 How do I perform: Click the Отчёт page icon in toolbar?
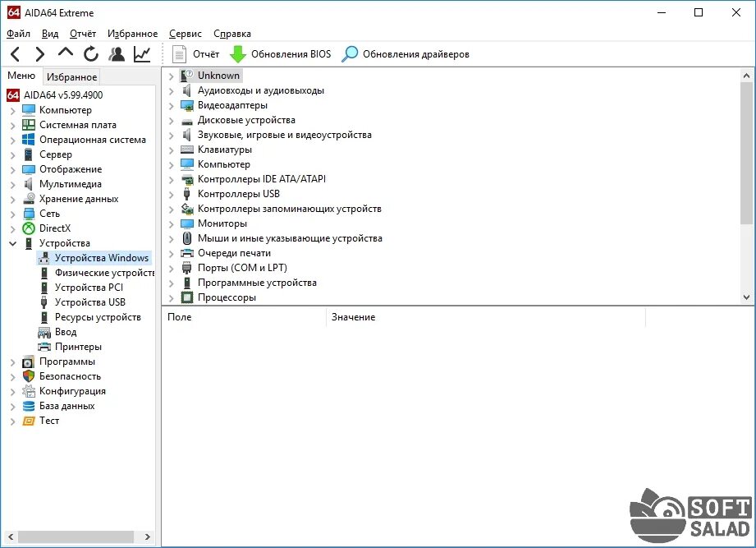[179, 54]
